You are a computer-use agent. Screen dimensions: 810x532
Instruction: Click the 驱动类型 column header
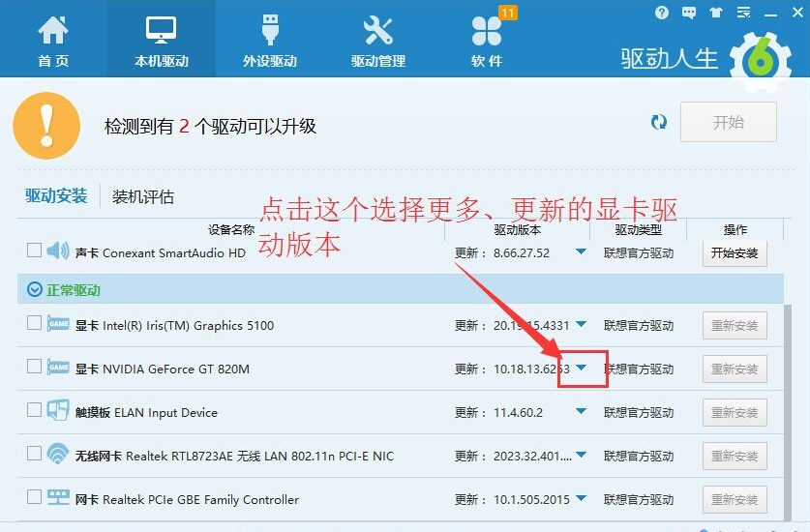coord(639,230)
